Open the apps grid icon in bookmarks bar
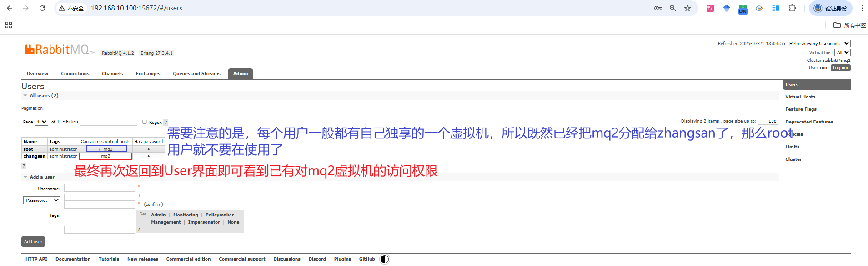 click(9, 25)
